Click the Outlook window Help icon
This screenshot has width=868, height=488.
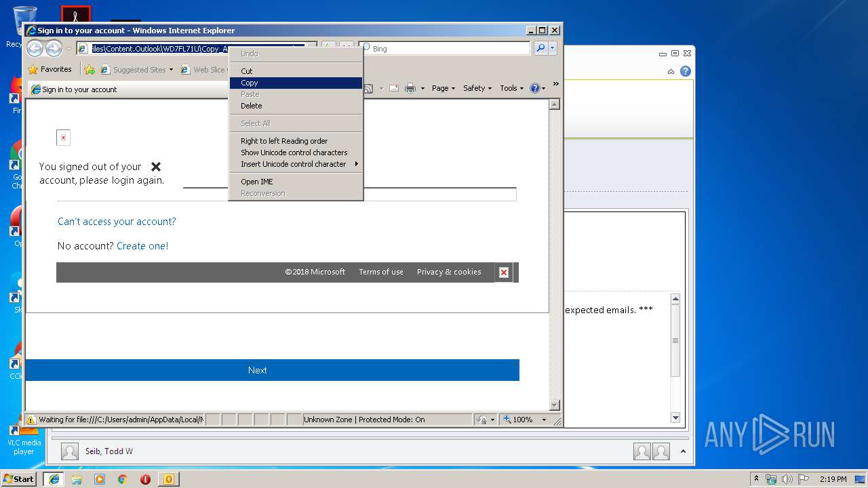(686, 71)
